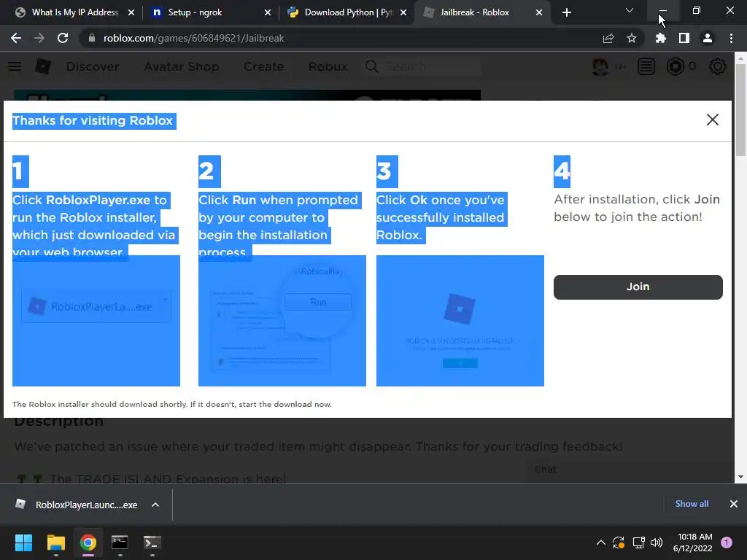747x560 pixels.
Task: Reload the Jailbreak page
Action: click(63, 38)
